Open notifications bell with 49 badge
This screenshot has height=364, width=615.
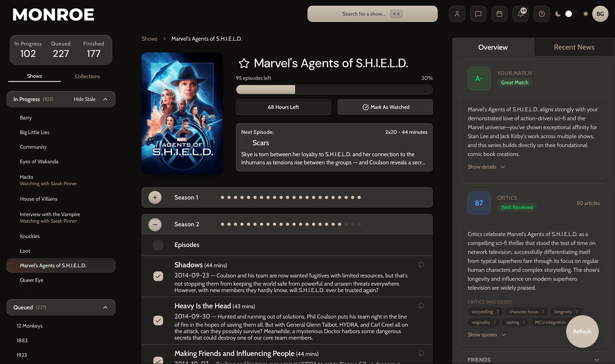tap(520, 14)
